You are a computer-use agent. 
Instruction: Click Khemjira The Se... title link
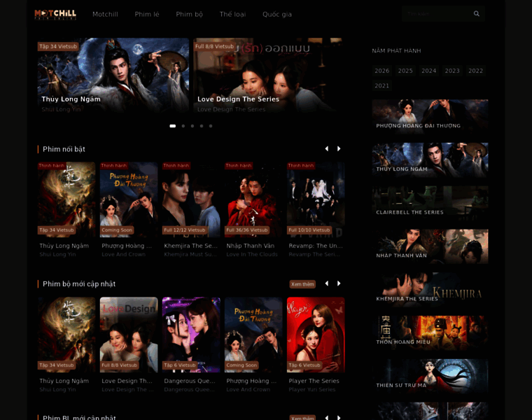[x=190, y=246]
